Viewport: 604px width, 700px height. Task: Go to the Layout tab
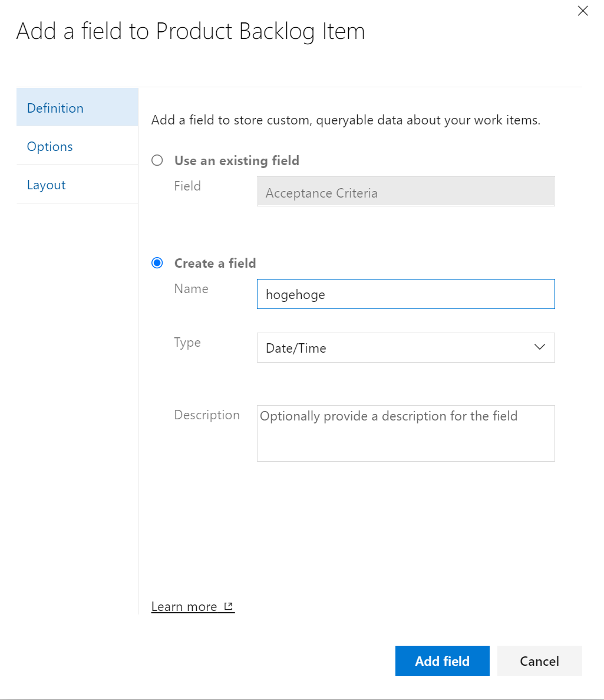coord(47,185)
